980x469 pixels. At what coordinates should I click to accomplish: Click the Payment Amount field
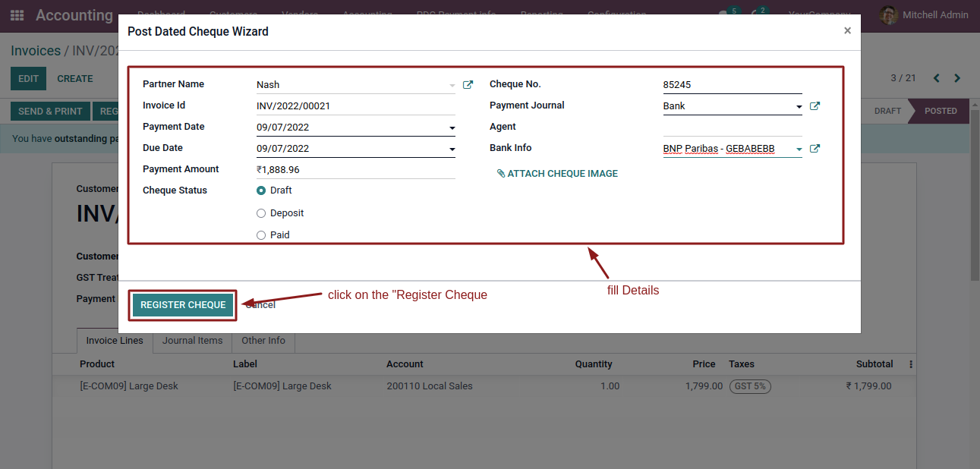356,170
